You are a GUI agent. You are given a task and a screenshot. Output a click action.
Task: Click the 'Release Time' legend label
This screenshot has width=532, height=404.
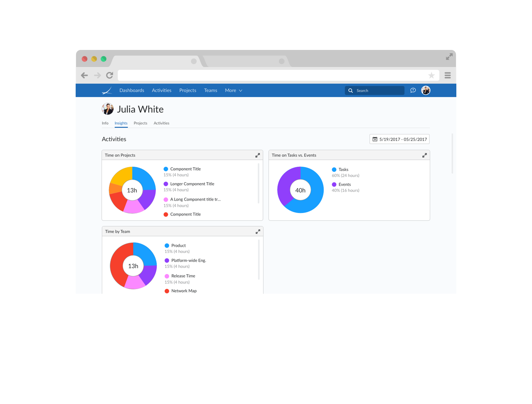[x=183, y=276]
